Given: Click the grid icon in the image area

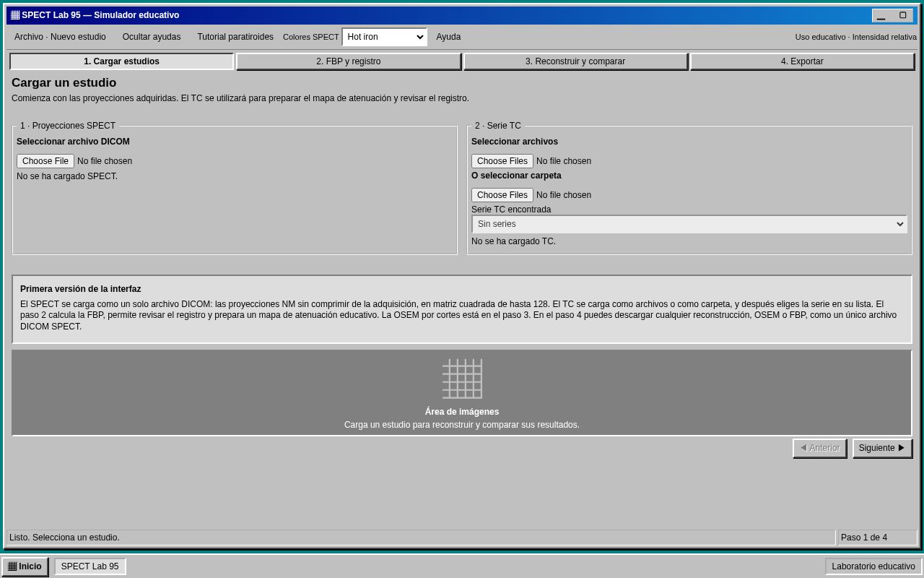Looking at the screenshot, I should click(462, 379).
